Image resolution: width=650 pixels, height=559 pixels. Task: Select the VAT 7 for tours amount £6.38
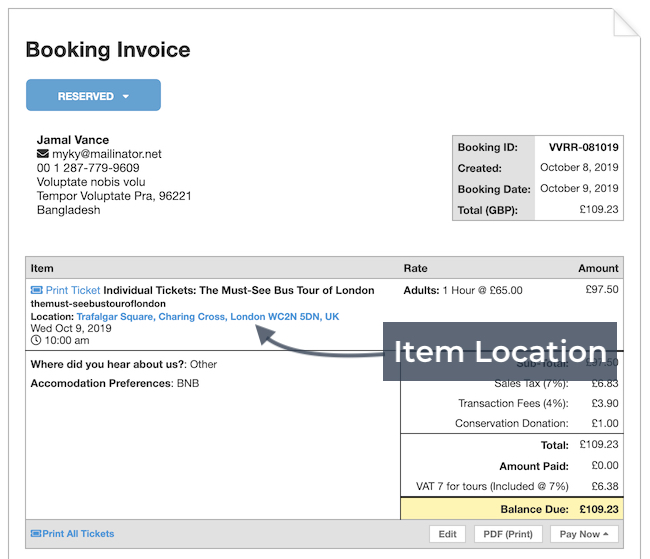pos(605,486)
